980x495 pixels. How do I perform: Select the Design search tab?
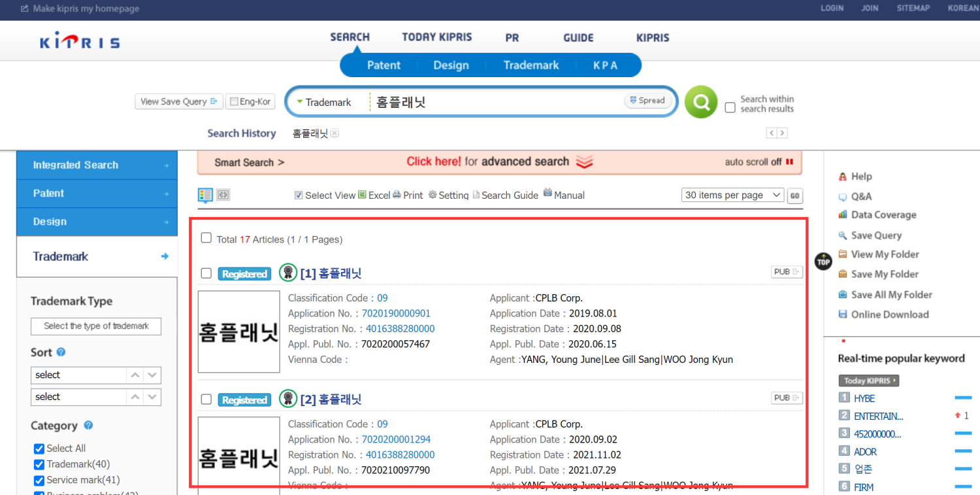point(451,65)
